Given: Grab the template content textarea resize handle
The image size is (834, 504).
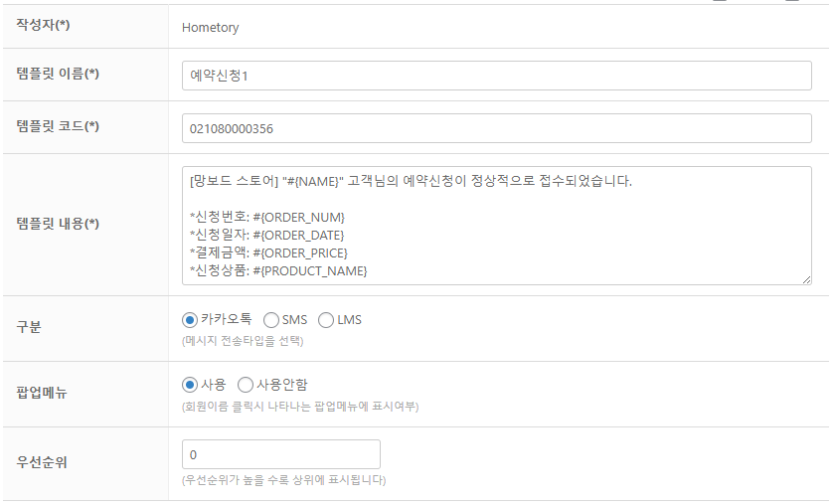Looking at the screenshot, I should click(x=806, y=279).
